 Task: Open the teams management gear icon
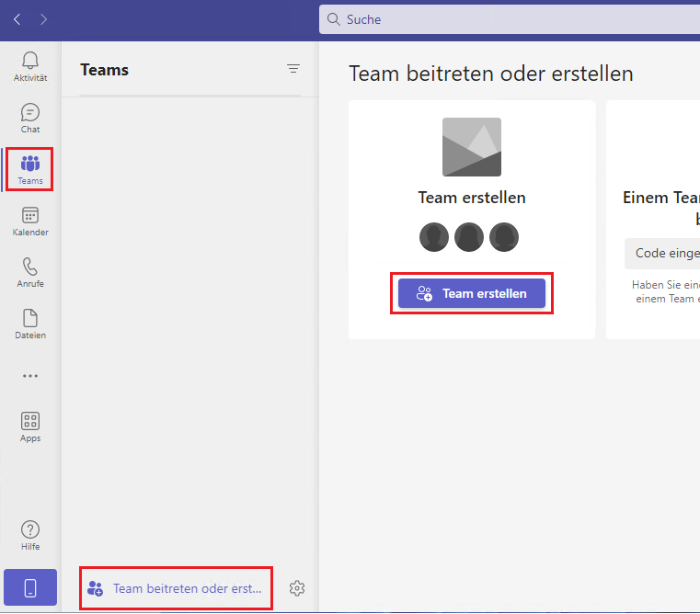[x=297, y=588]
